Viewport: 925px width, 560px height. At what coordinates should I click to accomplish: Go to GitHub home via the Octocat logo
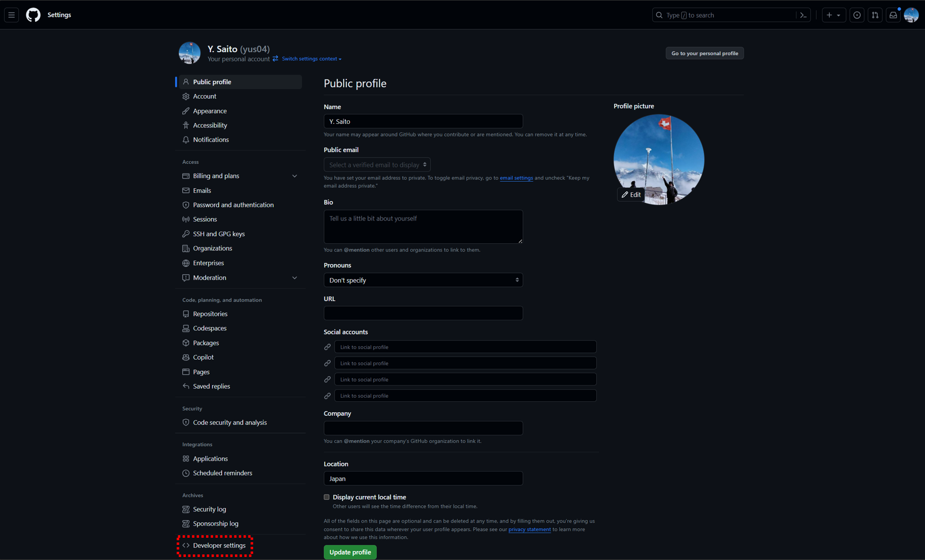tap(33, 15)
